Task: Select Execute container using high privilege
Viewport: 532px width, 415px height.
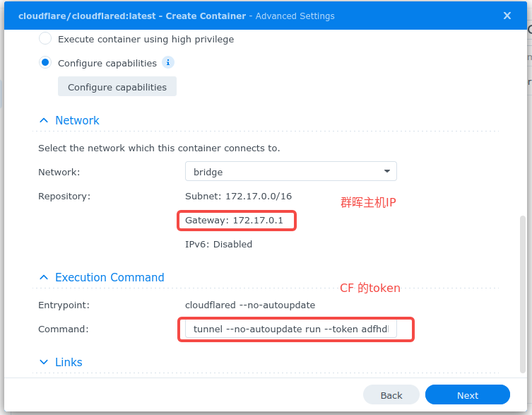Action: pyautogui.click(x=45, y=39)
